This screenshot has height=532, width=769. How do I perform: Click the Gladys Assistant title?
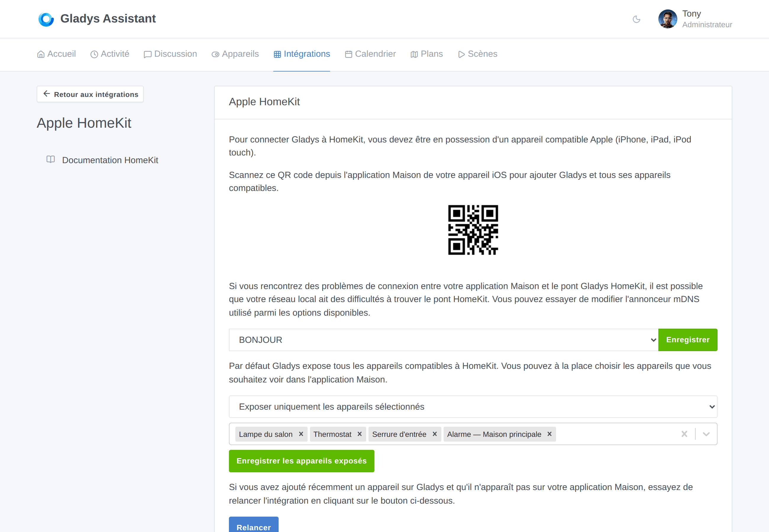coord(108,19)
